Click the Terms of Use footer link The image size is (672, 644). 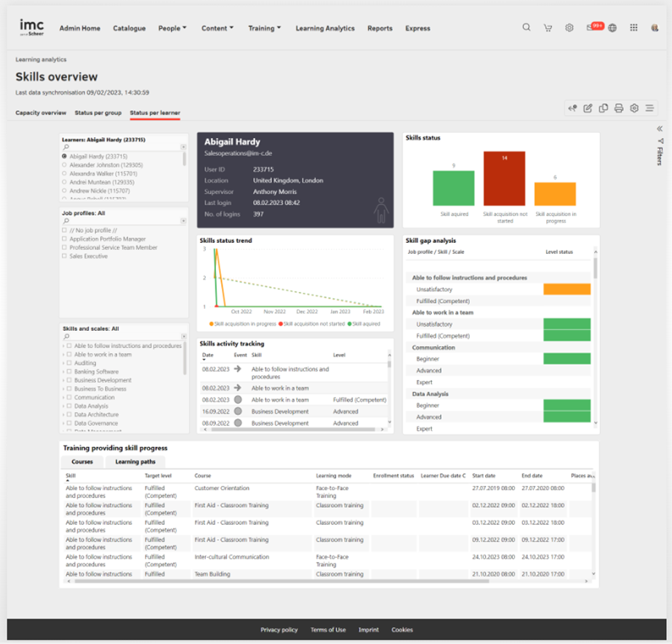(x=328, y=630)
